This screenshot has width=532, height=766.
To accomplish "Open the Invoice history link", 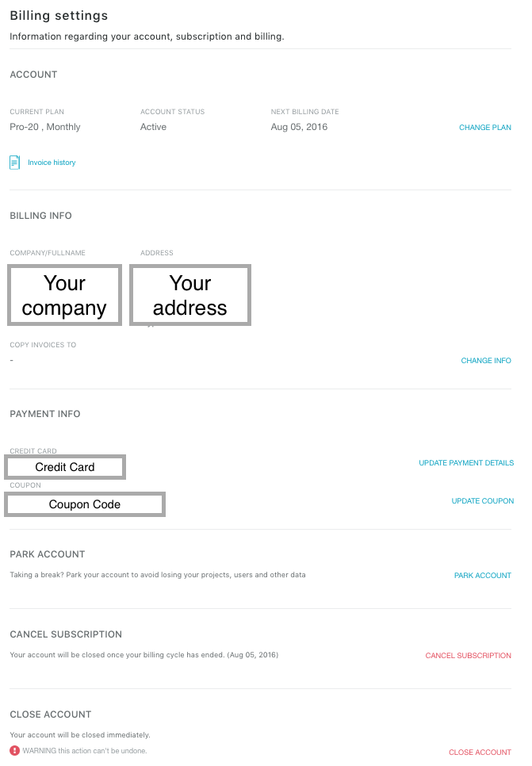I will [52, 163].
